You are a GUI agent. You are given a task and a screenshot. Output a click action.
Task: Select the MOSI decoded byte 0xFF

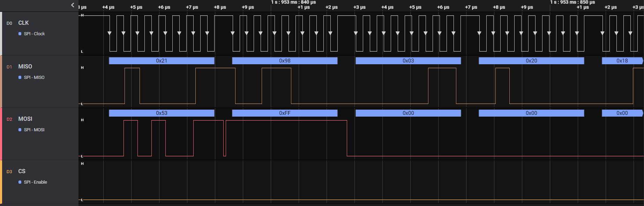pyautogui.click(x=285, y=113)
